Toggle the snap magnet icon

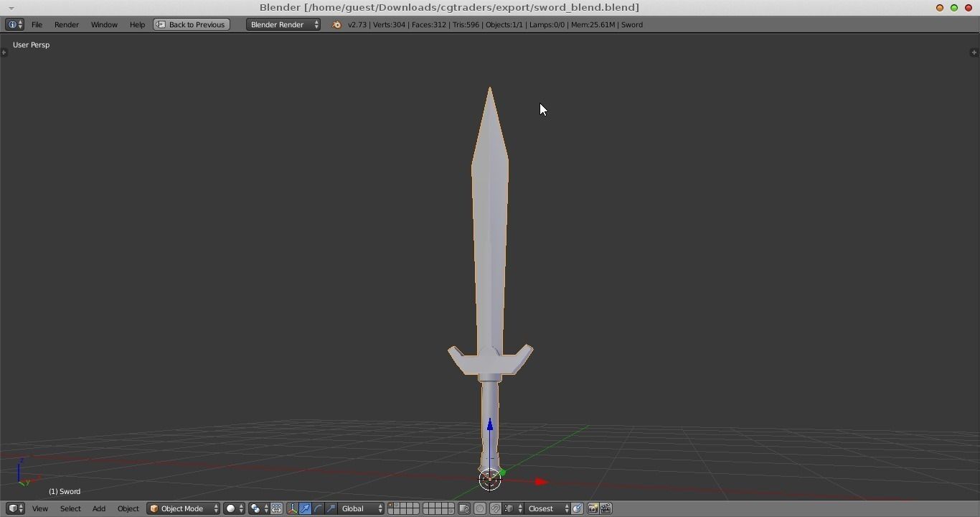496,508
